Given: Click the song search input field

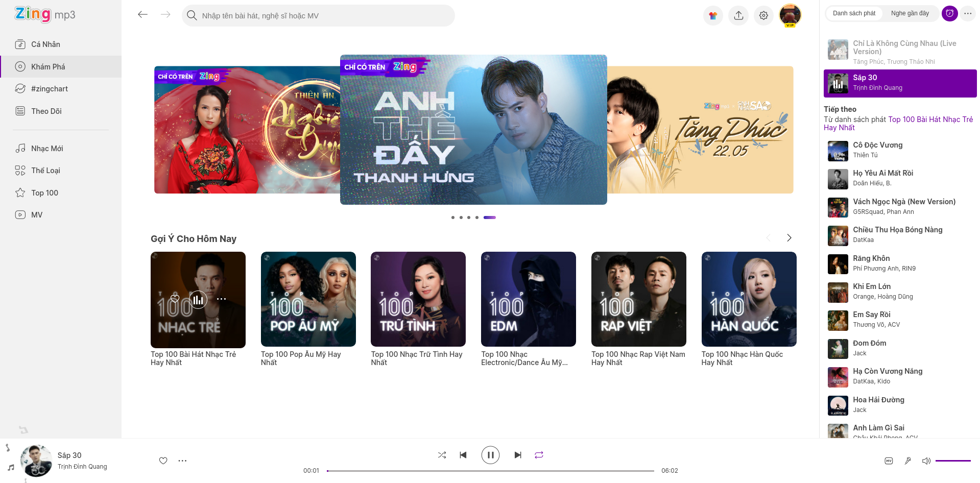Looking at the screenshot, I should click(318, 15).
